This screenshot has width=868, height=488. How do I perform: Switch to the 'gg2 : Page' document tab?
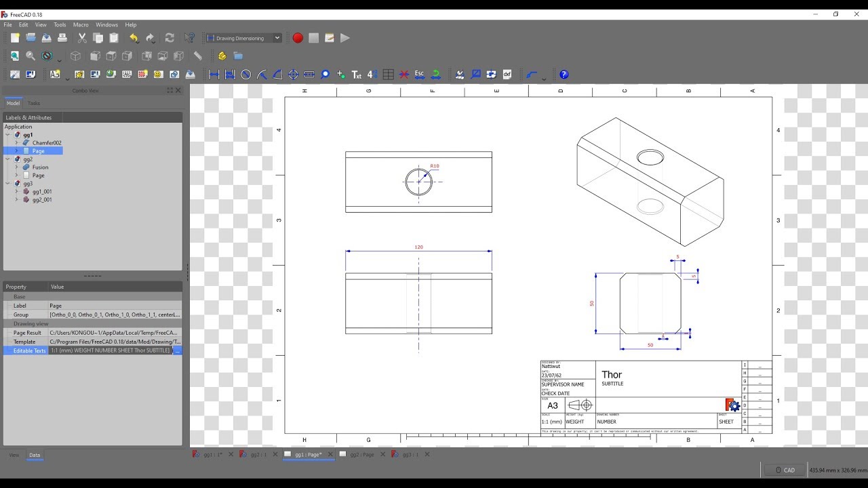[361, 455]
